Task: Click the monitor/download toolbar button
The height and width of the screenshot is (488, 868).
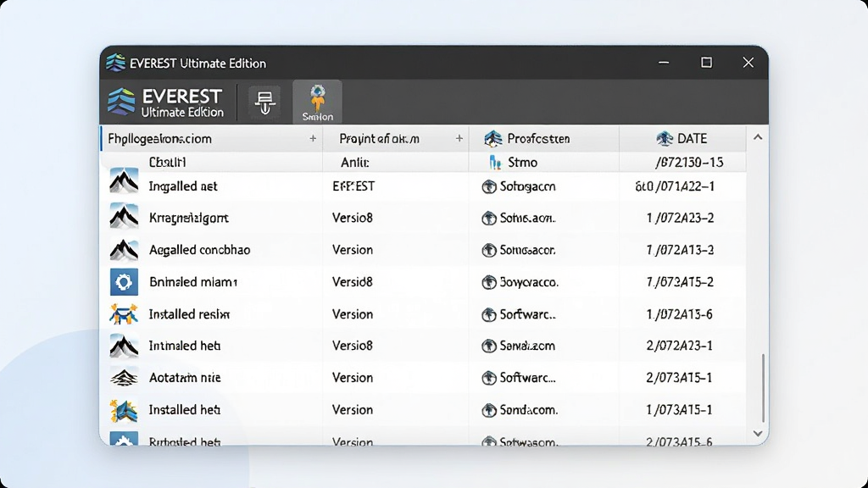Action: tap(264, 102)
